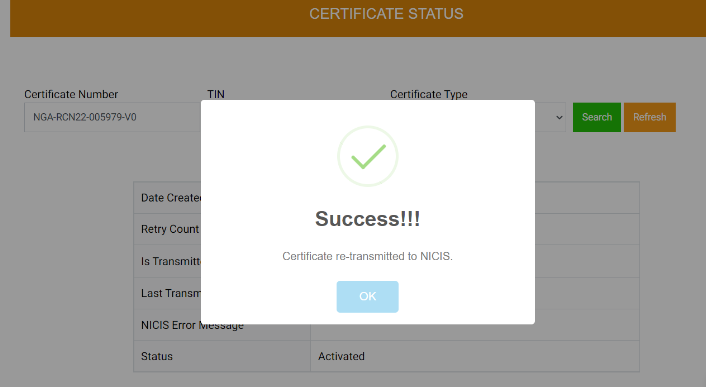Screen dimensions: 706x387
Task: Click 'Certificate re-transmitted to NICIS.' message
Action: [x=367, y=256]
